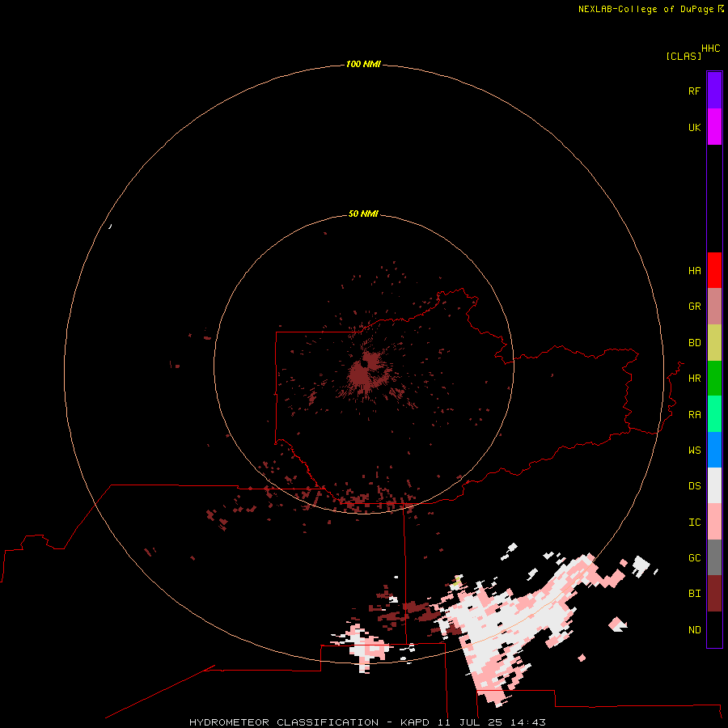Click the HA legend label
The width and height of the screenshot is (728, 728).
tap(695, 270)
